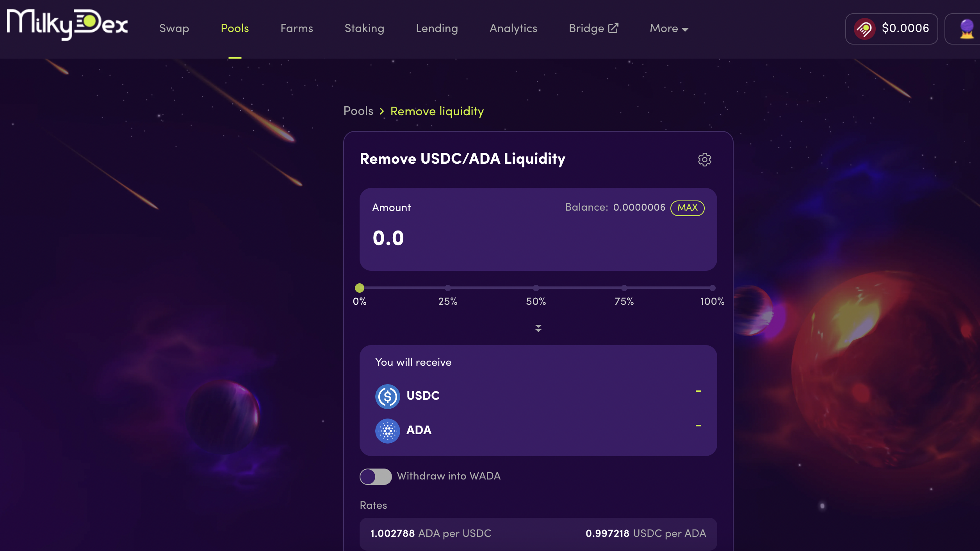Click 'Remove USDC/ADA Liquidity' title

pyautogui.click(x=462, y=159)
